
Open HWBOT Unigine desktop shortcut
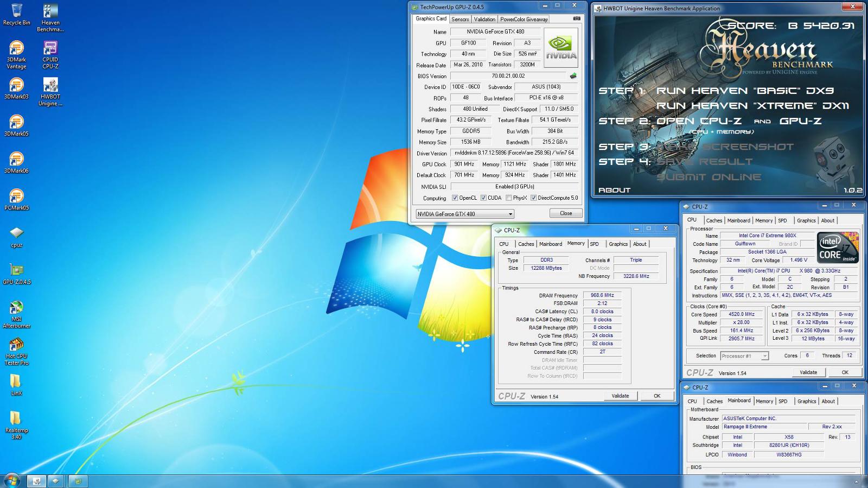pos(50,92)
